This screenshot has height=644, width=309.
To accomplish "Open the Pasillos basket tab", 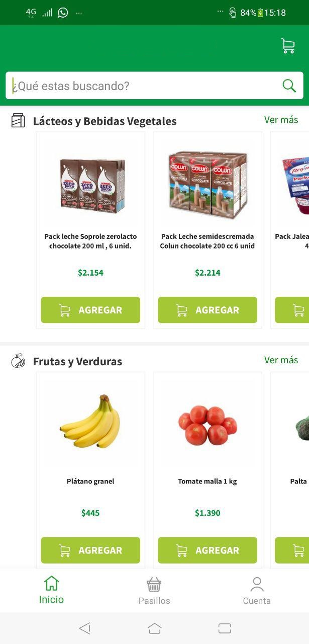I will tap(154, 591).
